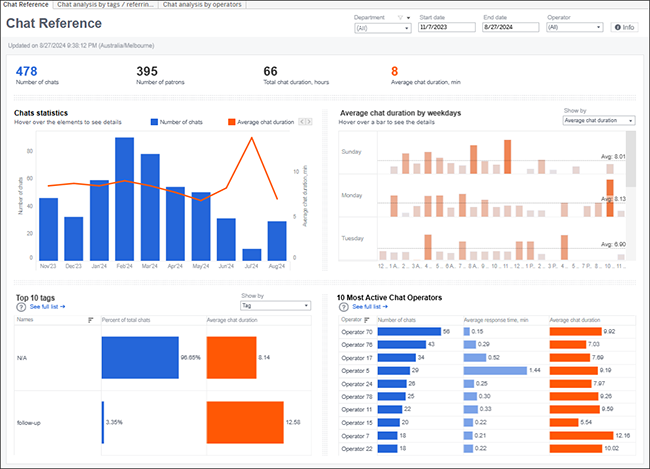
Task: Select the Tuesday row label
Action: click(352, 238)
